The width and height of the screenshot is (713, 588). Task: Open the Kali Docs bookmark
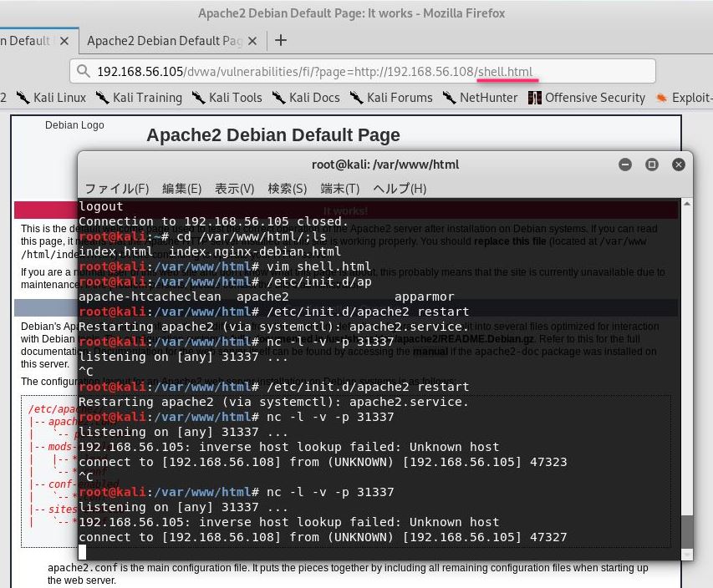pos(306,98)
